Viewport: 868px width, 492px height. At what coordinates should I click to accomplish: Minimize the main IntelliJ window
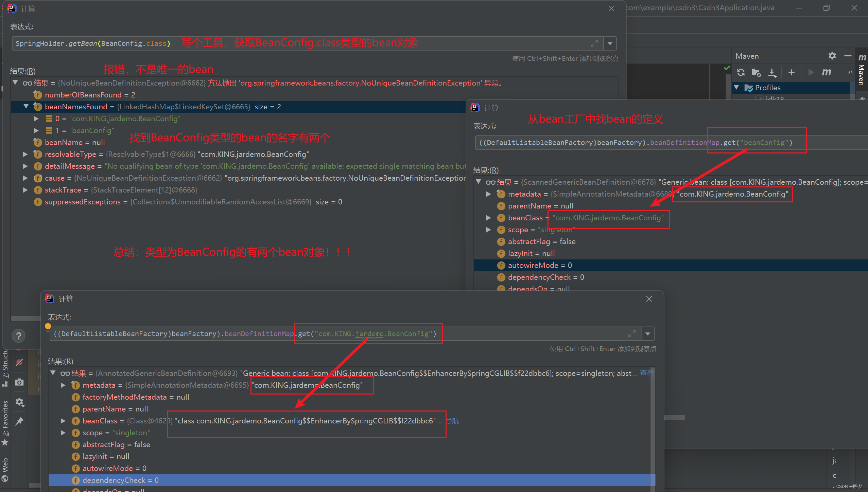[x=799, y=8]
